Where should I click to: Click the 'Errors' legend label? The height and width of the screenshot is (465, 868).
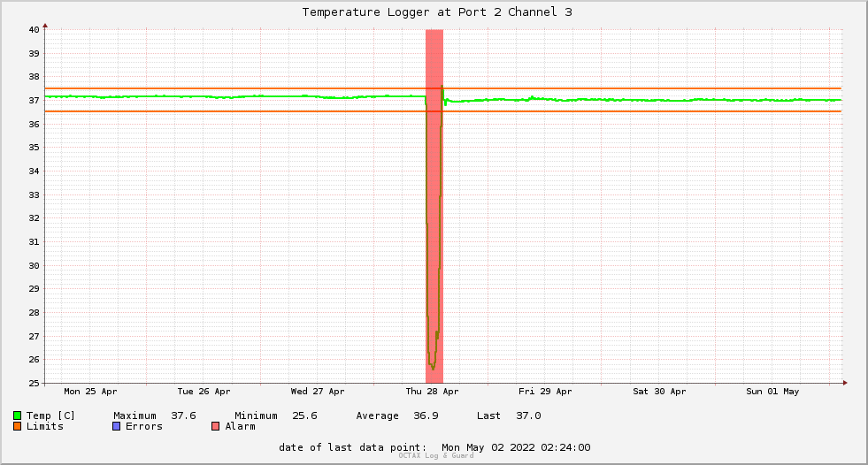tap(144, 426)
